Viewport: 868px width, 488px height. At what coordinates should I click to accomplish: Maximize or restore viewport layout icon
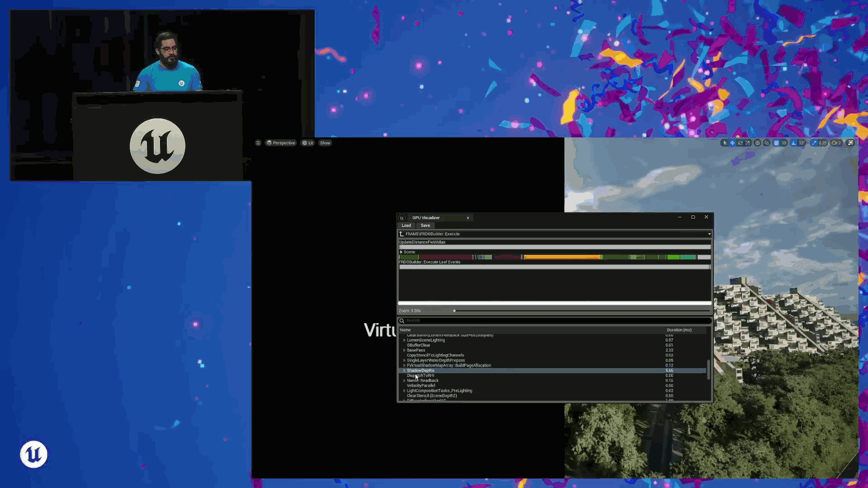point(851,143)
